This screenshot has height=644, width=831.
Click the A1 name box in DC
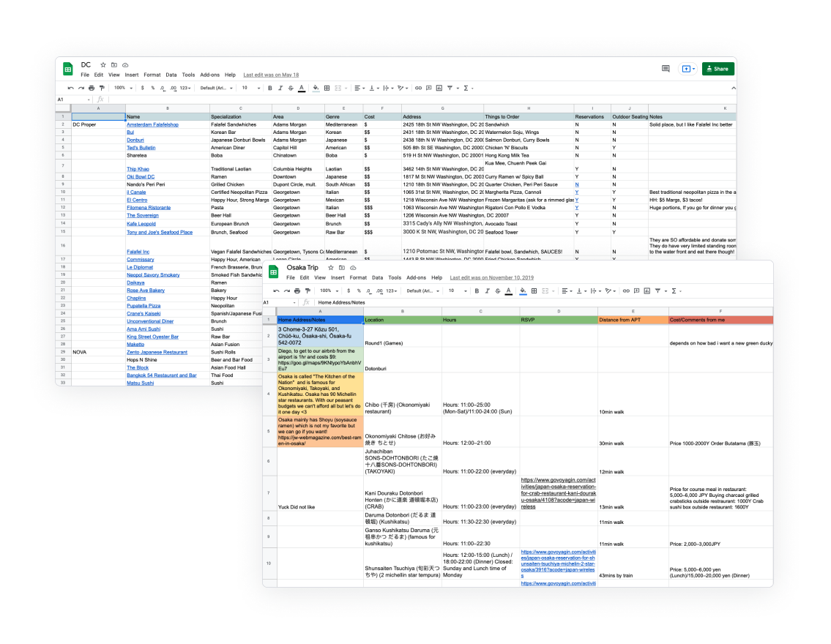[73, 100]
